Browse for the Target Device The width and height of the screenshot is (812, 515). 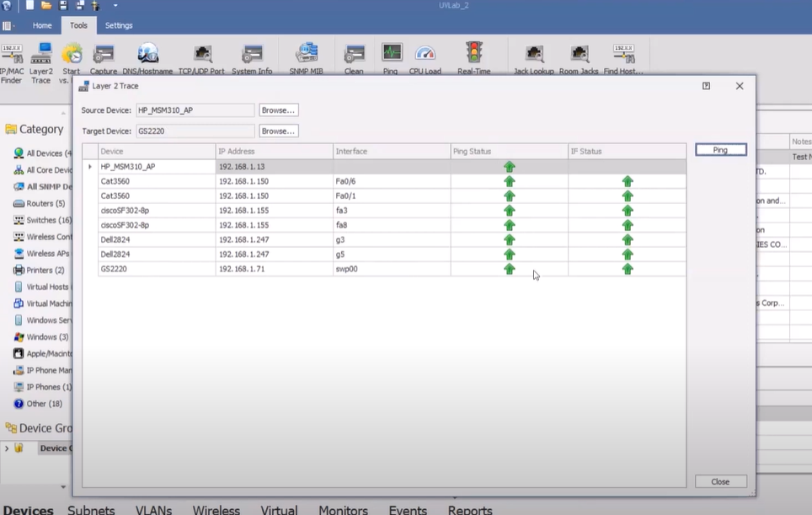point(279,131)
